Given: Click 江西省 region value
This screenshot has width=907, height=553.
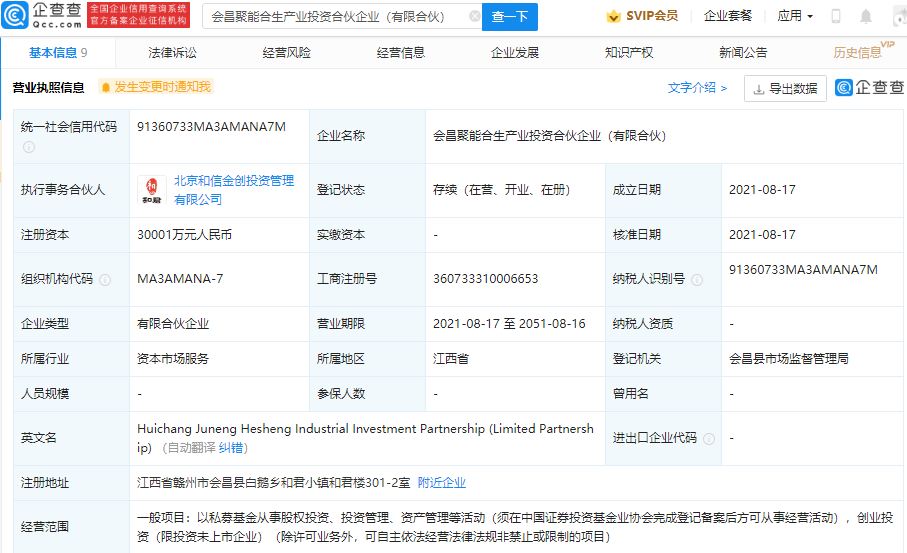Looking at the screenshot, I should pyautogui.click(x=451, y=359).
